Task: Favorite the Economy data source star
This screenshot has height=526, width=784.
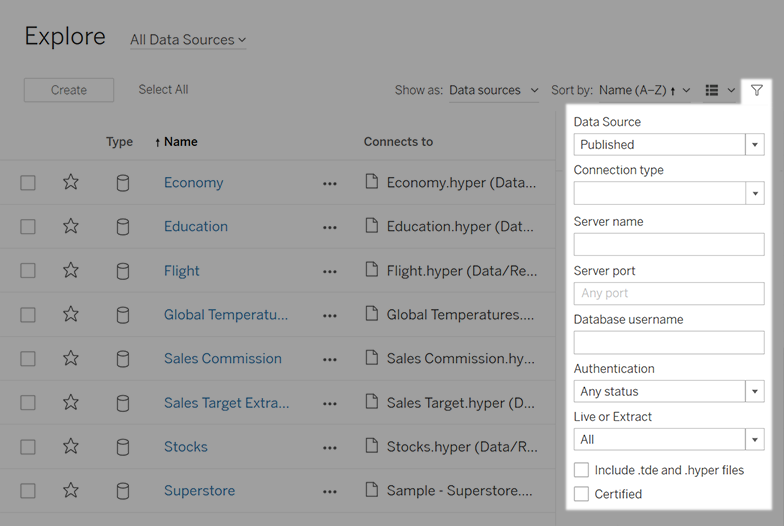Action: pyautogui.click(x=71, y=183)
